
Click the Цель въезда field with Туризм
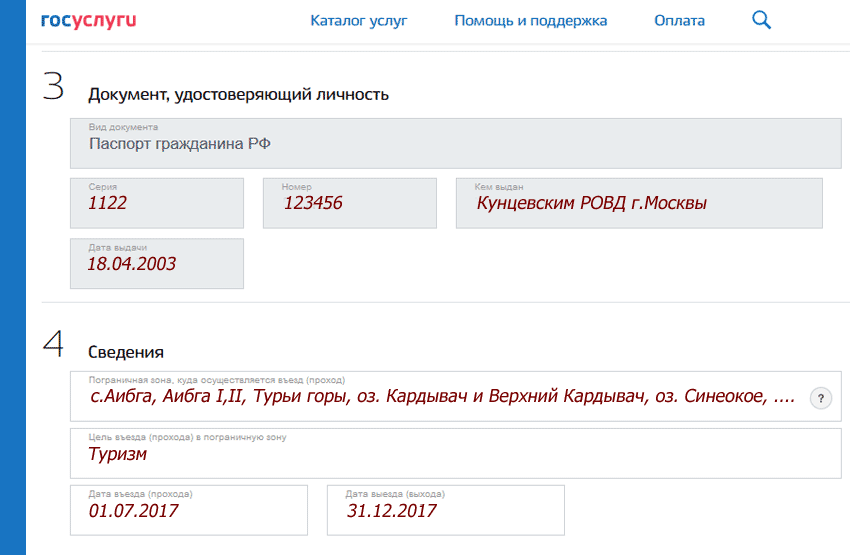click(x=455, y=454)
